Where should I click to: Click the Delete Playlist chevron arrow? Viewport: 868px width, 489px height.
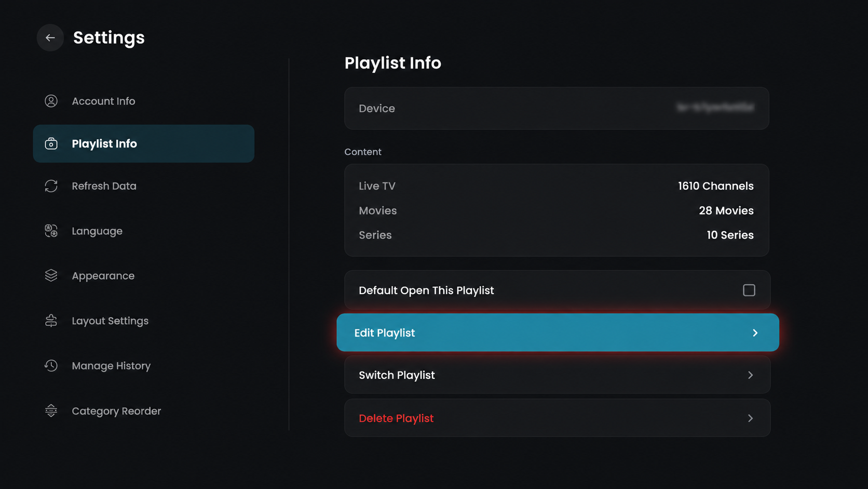[750, 418]
